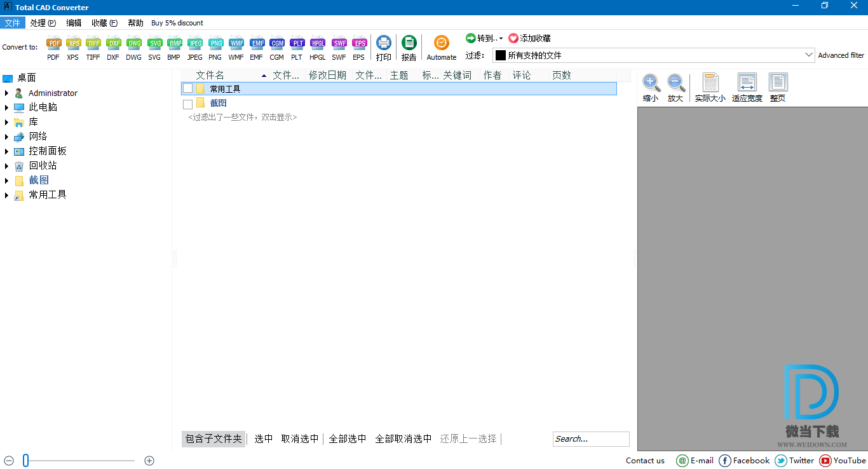This screenshot has width=868, height=469.
Task: Decrease thumbnail size minus icon
Action: (9, 461)
